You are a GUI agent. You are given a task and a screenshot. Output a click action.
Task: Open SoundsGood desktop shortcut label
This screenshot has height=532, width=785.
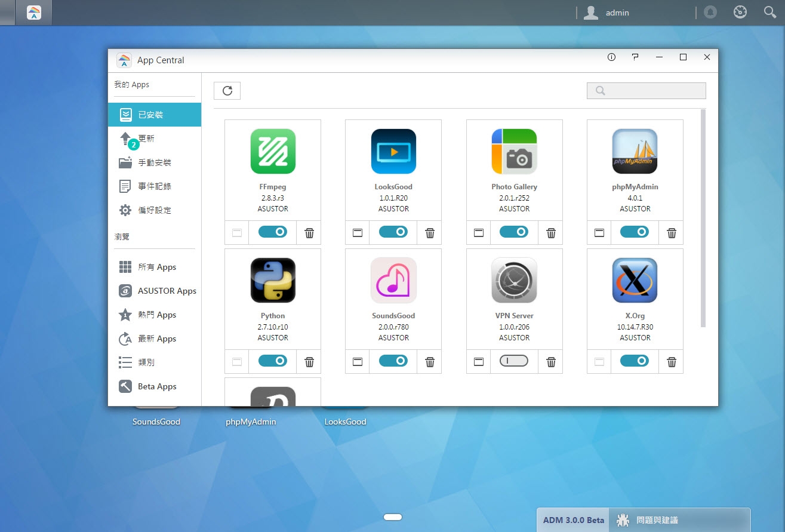coord(156,422)
